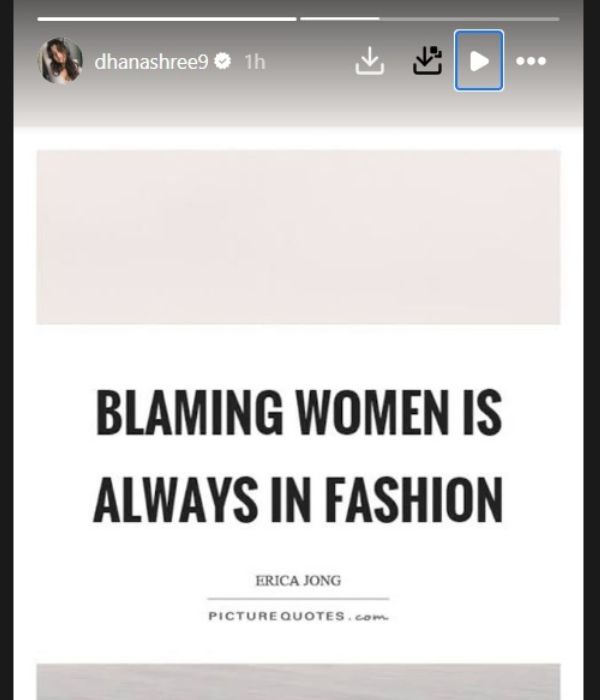Click the BLAMING WOMEN IS headline text

299,412
